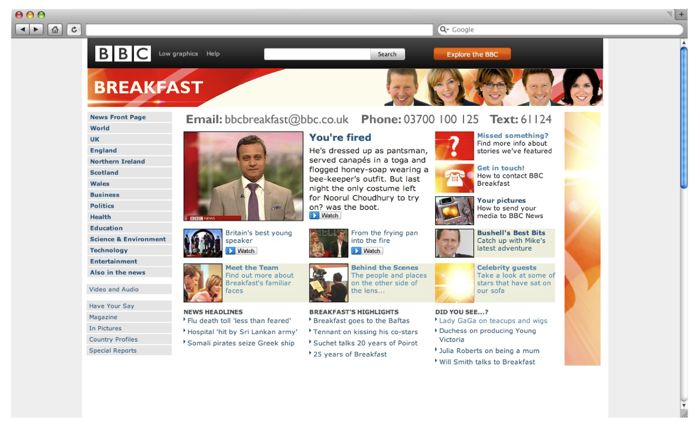699x436 pixels.
Task: Open Low graphics link
Action: (178, 53)
